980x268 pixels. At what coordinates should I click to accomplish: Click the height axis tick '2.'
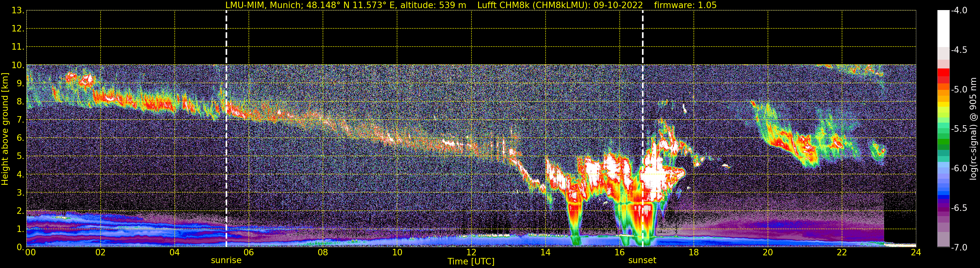tap(20, 211)
